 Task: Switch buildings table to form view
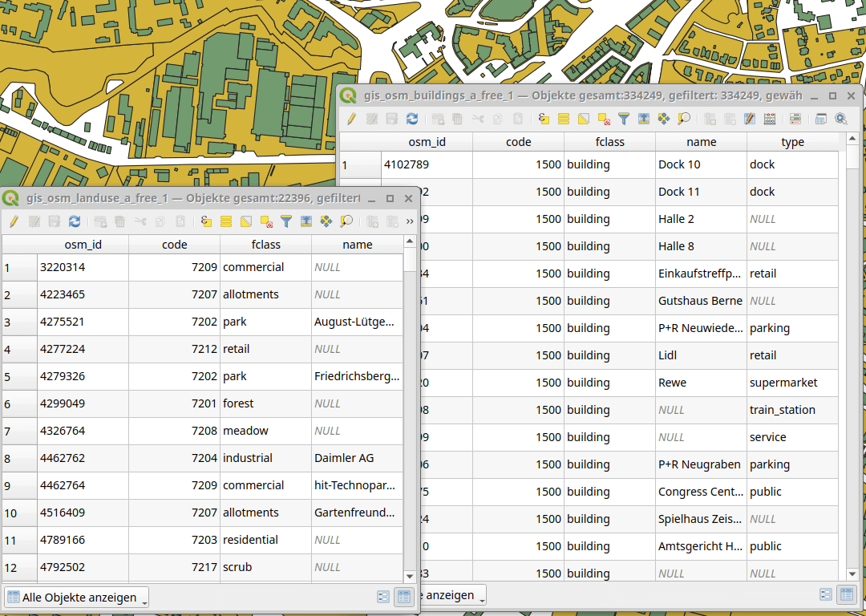(x=826, y=594)
